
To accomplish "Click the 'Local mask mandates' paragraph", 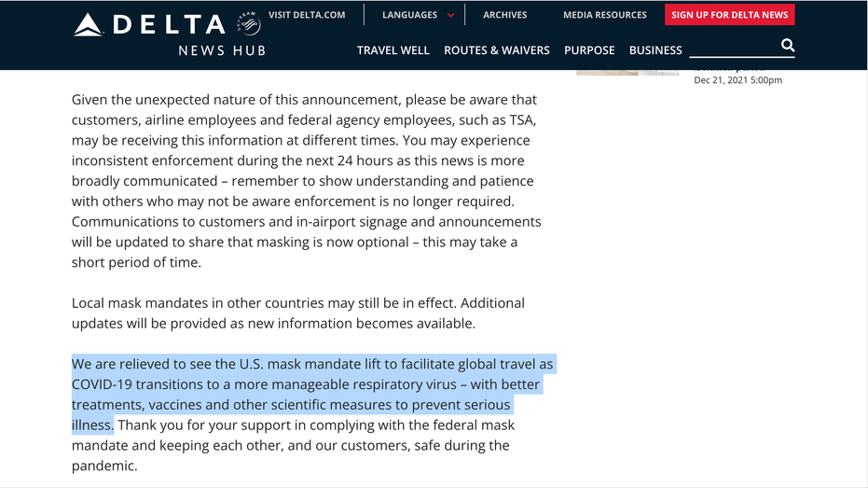I will 298,313.
